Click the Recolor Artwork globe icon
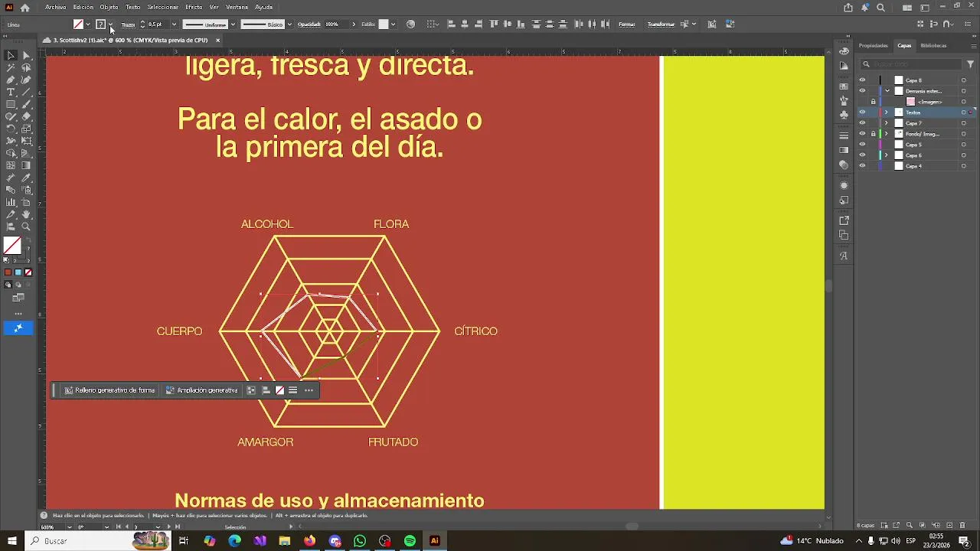980x551 pixels. [411, 24]
